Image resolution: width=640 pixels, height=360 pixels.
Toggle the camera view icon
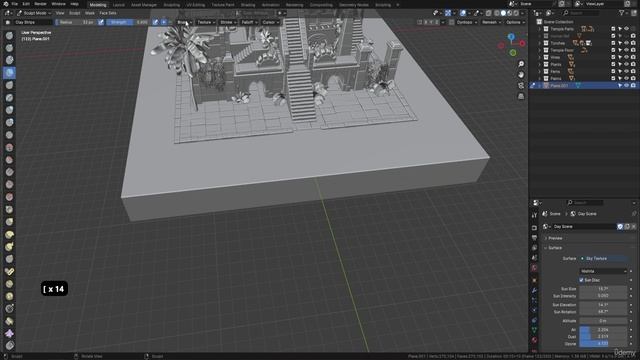tap(521, 85)
